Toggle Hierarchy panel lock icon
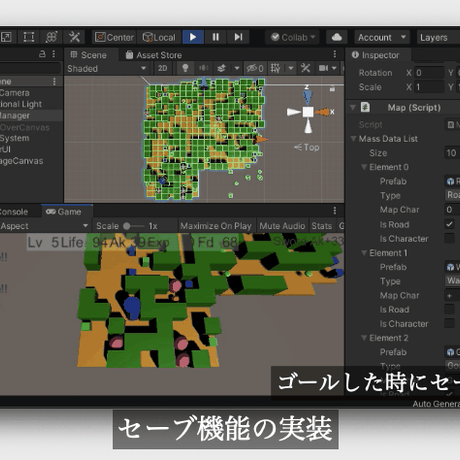Image resolution: width=460 pixels, height=460 pixels. pos(42,54)
